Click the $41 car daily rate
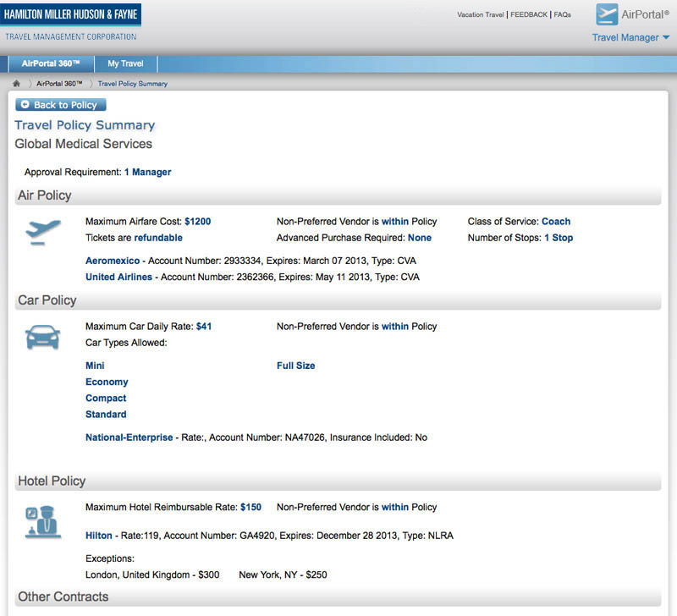The height and width of the screenshot is (616, 677). tap(204, 327)
